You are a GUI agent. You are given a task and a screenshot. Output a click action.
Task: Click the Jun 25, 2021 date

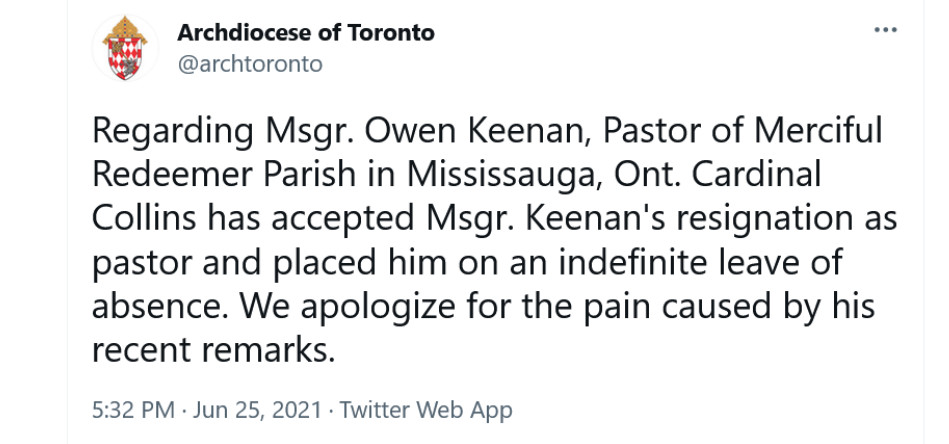(x=257, y=411)
